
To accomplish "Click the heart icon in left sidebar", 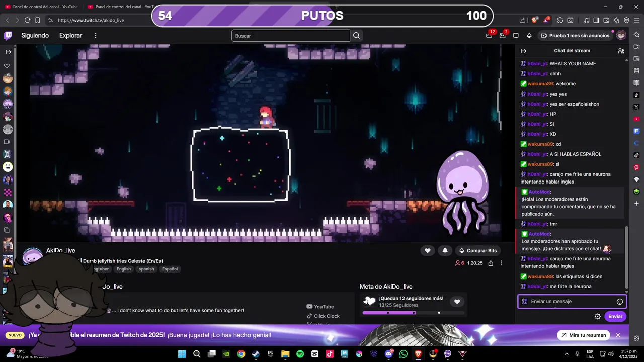I will (x=7, y=66).
